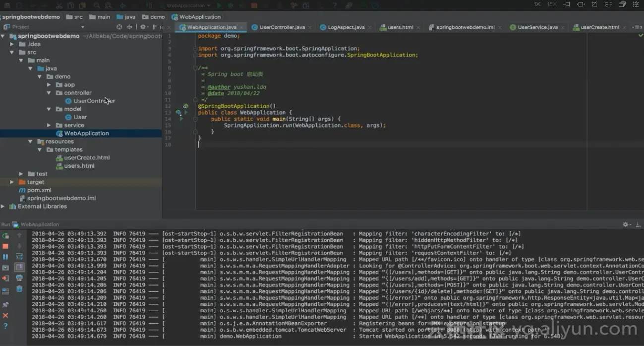Screen dimensions: 644x346
Task: Expand the aop package
Action: coord(49,85)
